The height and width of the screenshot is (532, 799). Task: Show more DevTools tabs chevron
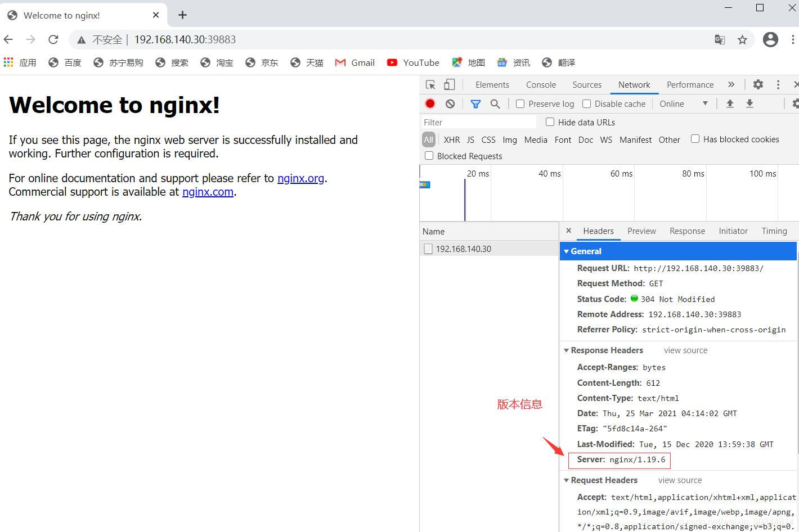point(731,84)
